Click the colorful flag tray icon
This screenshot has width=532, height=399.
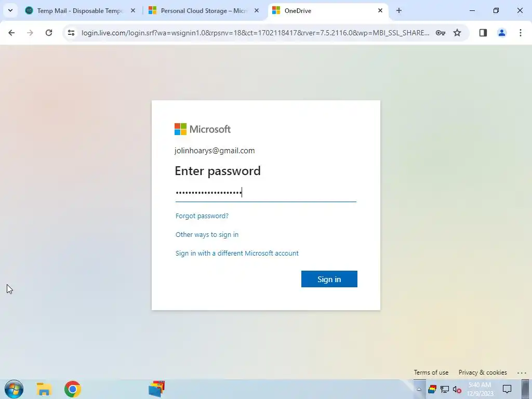[x=432, y=389]
